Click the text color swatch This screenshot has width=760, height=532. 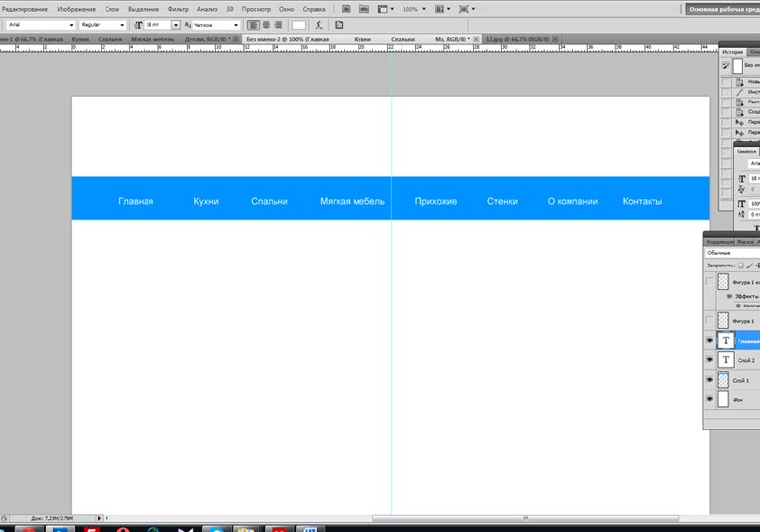[299, 25]
